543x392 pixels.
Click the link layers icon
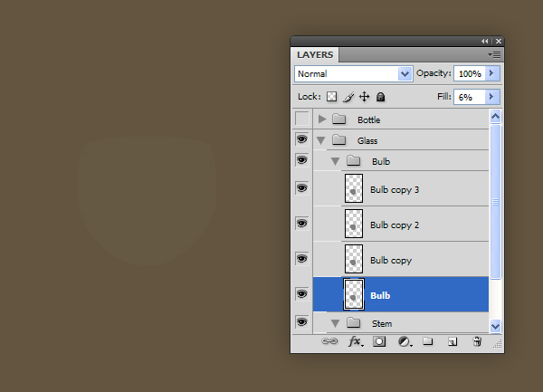(329, 341)
